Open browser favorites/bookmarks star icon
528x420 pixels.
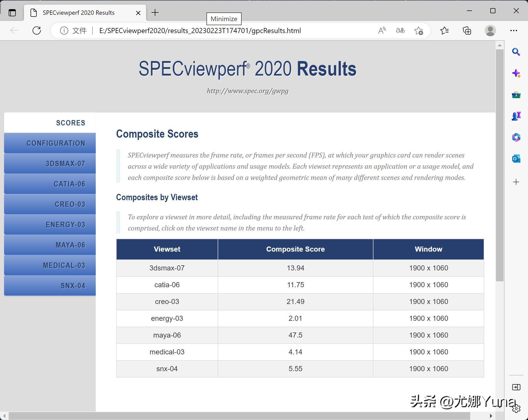(x=444, y=31)
